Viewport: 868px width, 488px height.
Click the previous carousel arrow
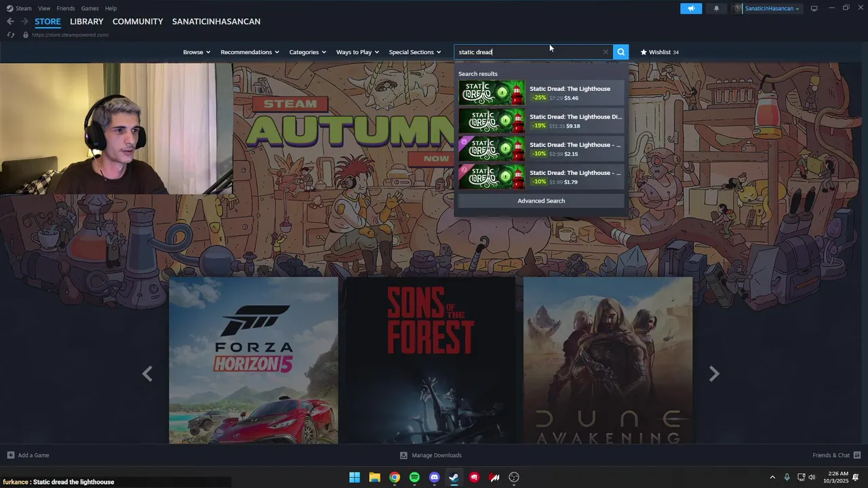tap(147, 373)
